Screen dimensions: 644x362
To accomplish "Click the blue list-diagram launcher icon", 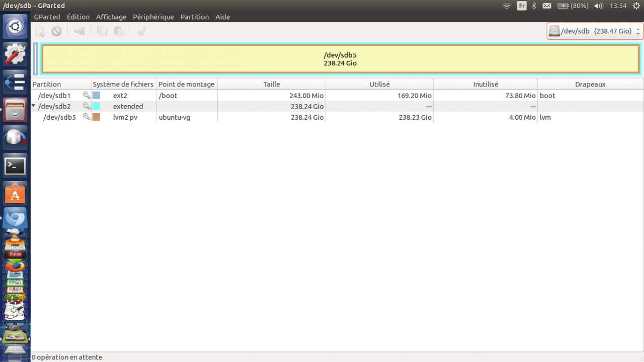I will point(15,81).
